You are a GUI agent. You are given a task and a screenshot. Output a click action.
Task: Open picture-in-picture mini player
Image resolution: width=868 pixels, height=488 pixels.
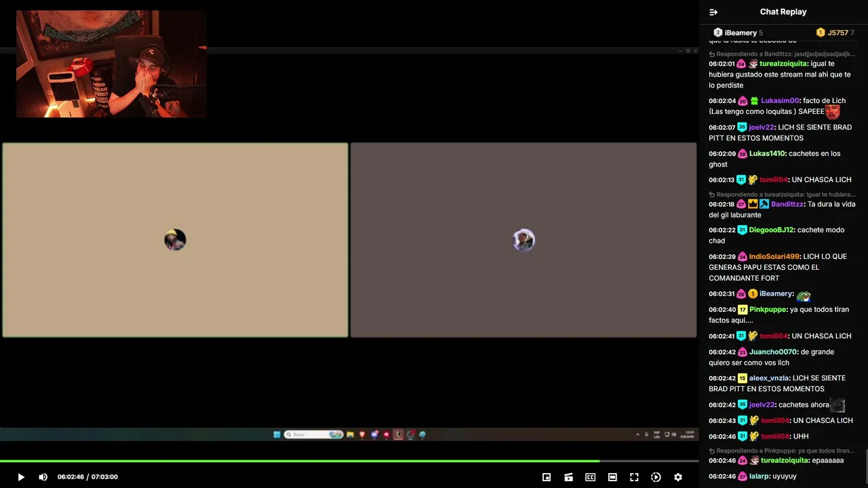[547, 477]
